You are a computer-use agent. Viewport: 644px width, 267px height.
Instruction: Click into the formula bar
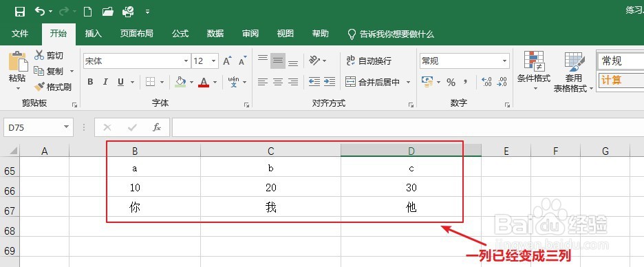[x=408, y=128]
